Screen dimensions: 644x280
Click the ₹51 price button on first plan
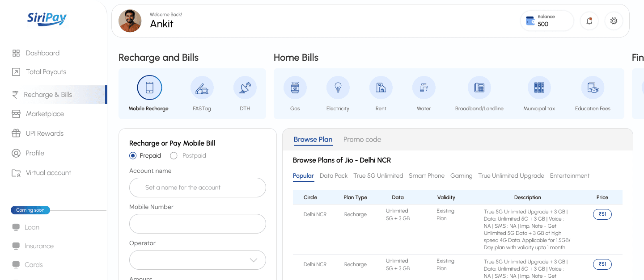click(x=602, y=214)
